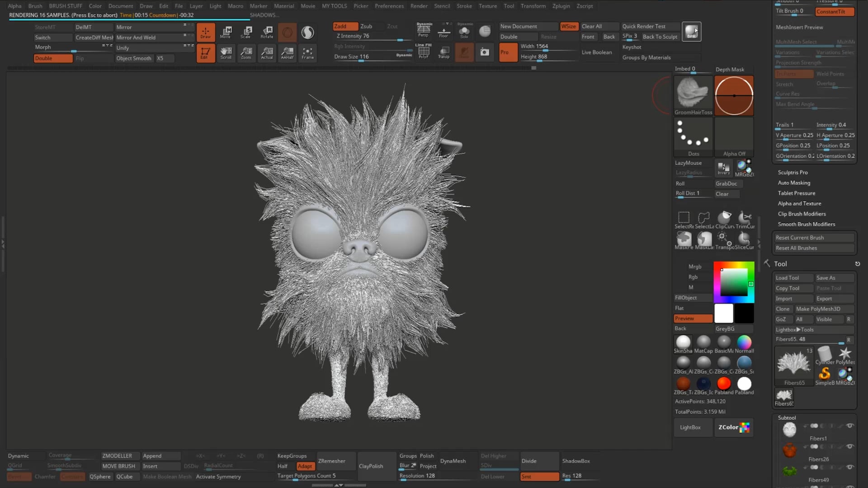
Task: Select the Move tool icon
Action: click(226, 32)
